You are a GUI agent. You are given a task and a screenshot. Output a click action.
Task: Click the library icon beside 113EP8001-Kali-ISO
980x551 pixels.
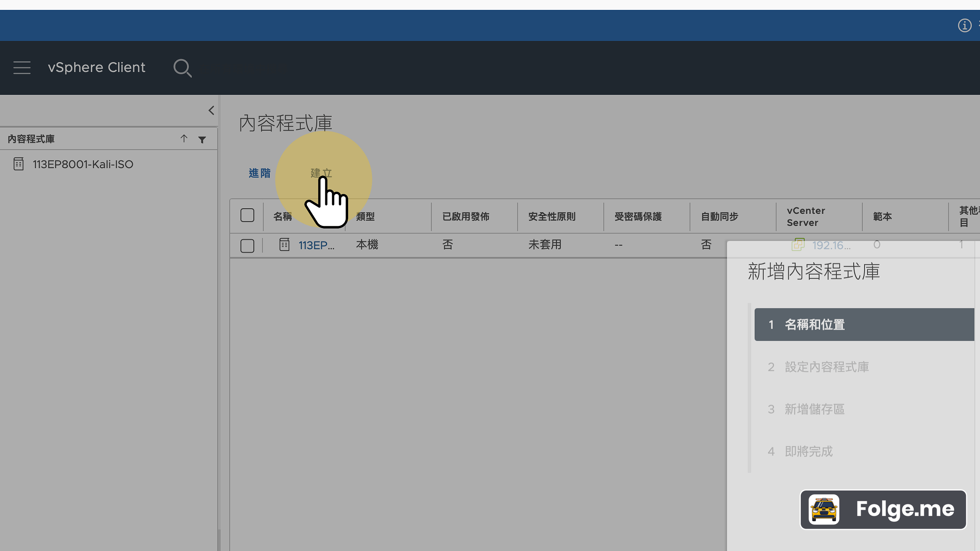(x=19, y=164)
